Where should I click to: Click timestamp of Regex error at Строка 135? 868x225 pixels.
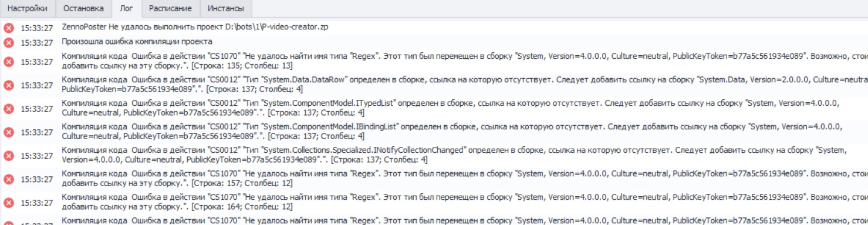pos(36,62)
